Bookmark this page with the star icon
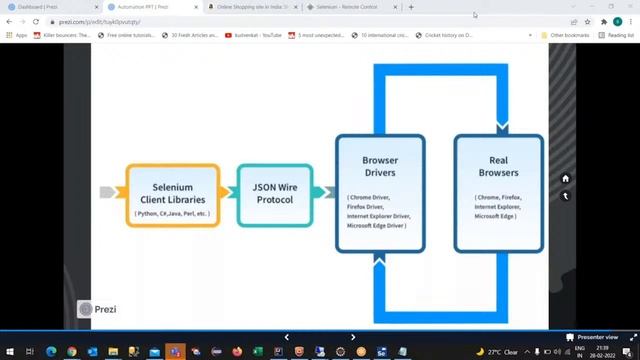 coord(587,22)
